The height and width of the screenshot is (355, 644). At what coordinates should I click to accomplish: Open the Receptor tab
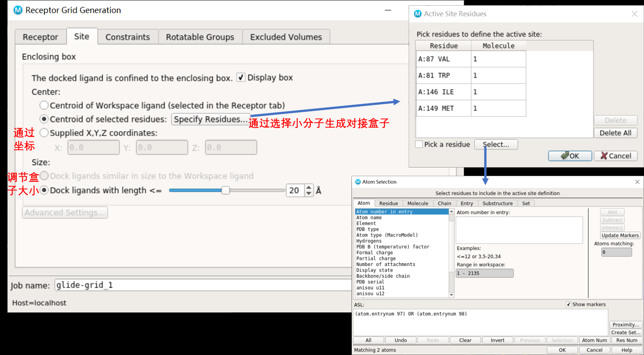click(x=40, y=37)
